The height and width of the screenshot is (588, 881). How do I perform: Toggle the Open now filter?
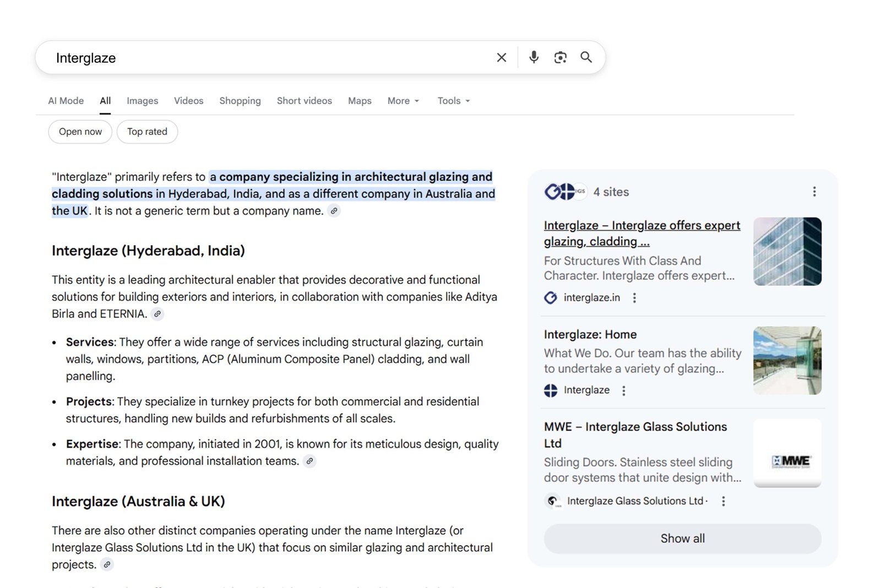80,132
